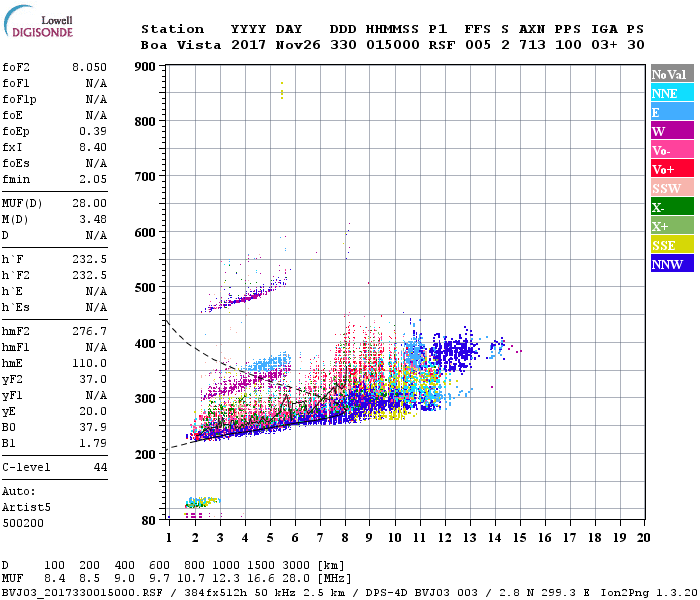The height and width of the screenshot is (600, 700).
Task: Click the Artist5 auto-scaling label
Action: point(26,508)
